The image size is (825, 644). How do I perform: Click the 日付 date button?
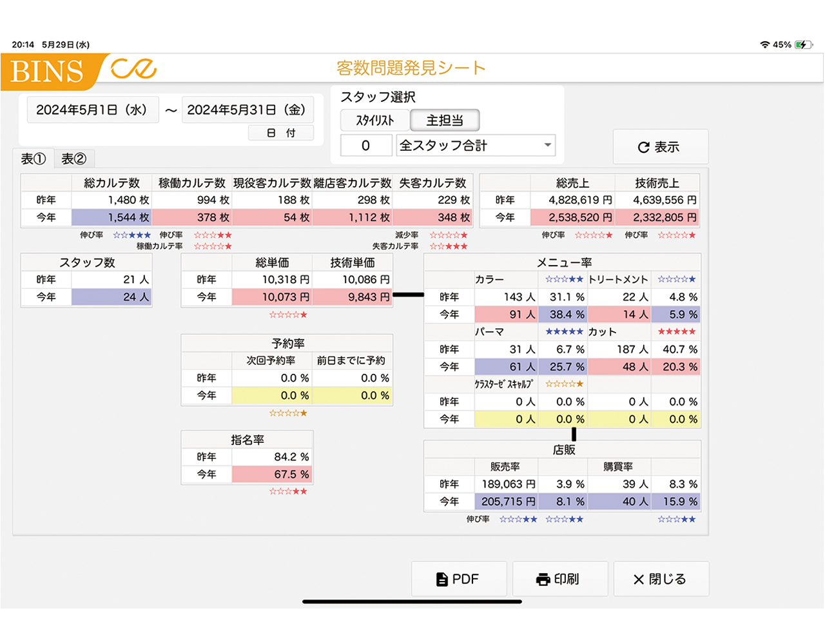point(281,133)
